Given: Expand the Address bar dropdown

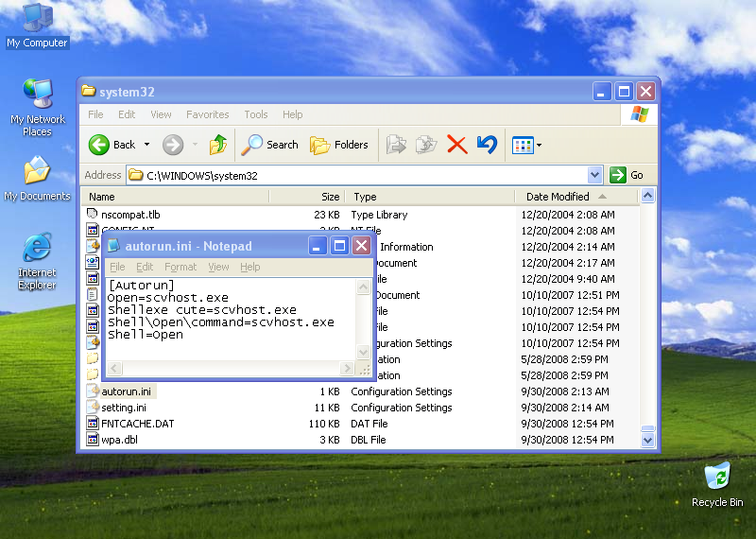Looking at the screenshot, I should [x=595, y=175].
